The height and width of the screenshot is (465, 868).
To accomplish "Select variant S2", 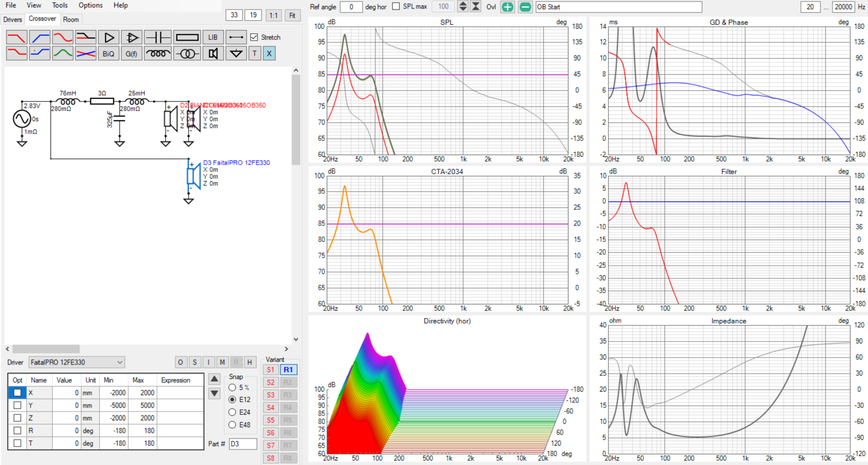I will [271, 382].
